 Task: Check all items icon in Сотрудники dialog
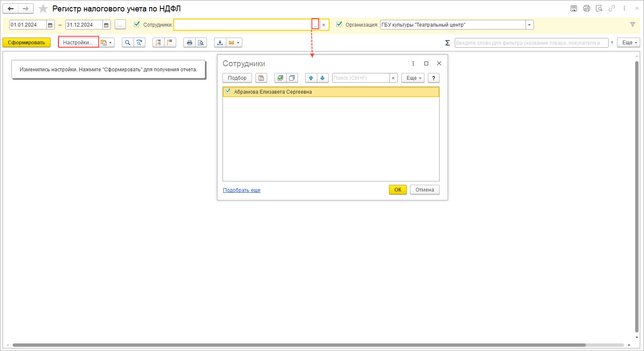coord(280,78)
